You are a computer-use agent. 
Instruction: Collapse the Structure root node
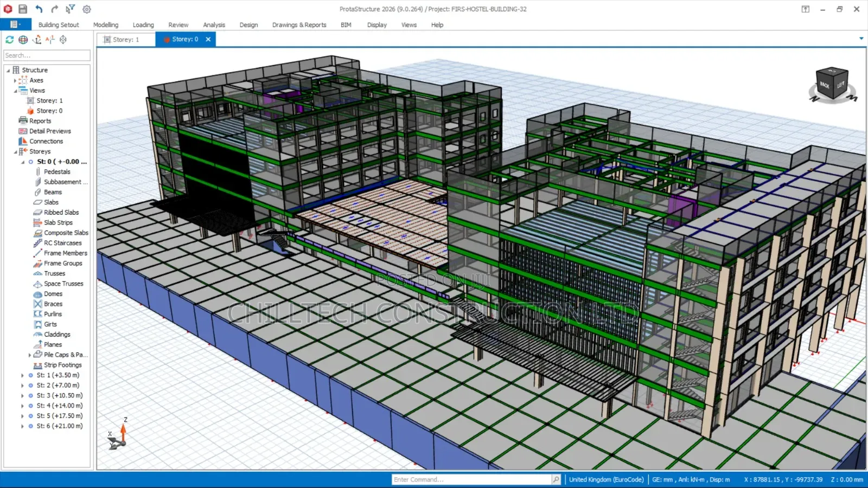coord(8,70)
